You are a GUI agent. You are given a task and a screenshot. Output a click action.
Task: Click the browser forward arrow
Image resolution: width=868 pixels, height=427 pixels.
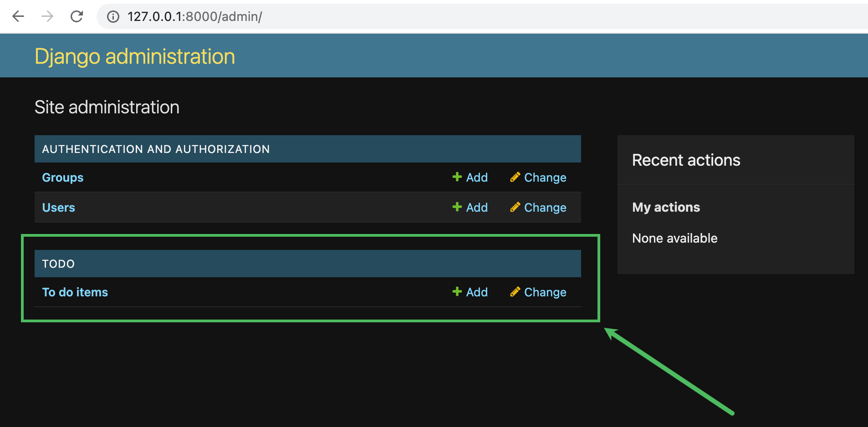(x=47, y=16)
